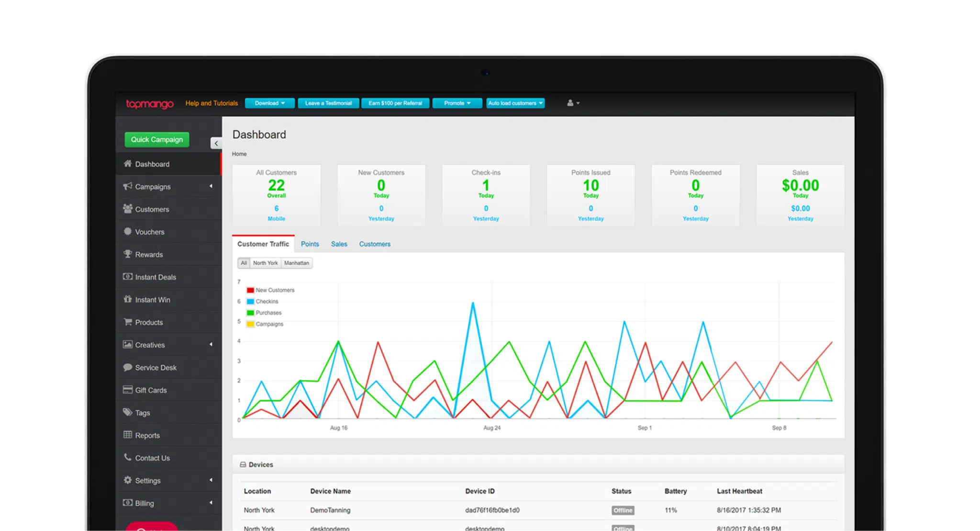980x531 pixels.
Task: Open the Auto load customers dropdown
Action: [515, 103]
